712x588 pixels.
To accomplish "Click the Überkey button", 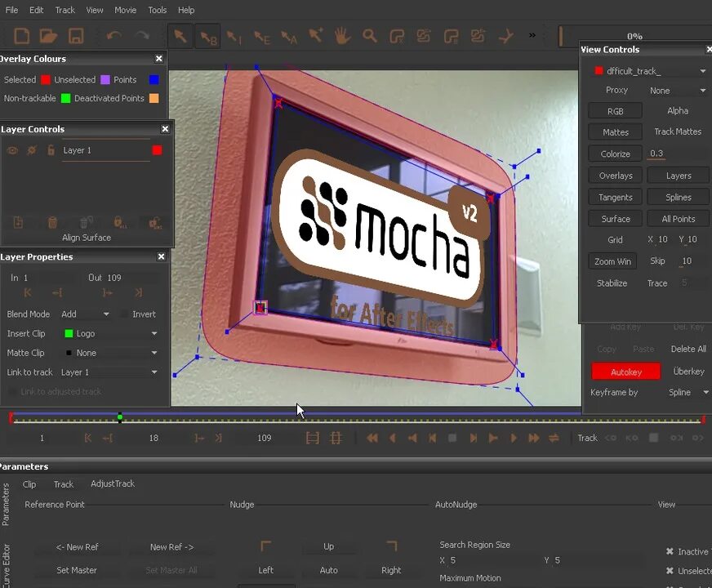I will [688, 372].
